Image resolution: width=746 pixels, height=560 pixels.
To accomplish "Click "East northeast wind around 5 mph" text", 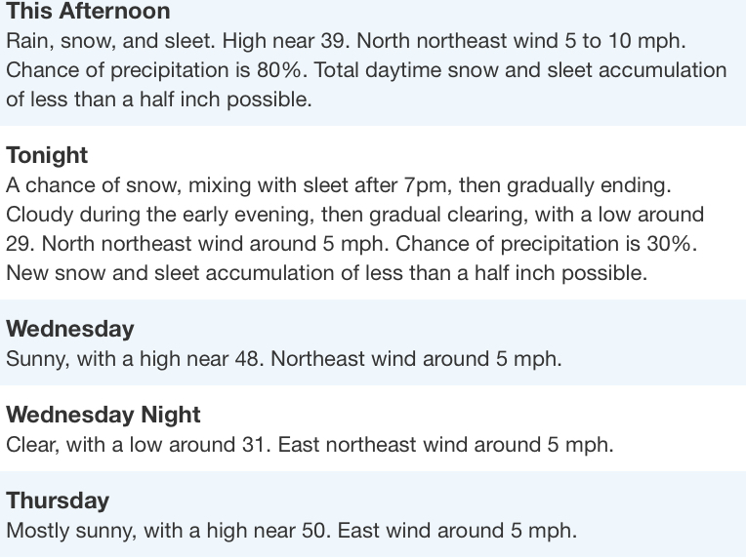I will (x=445, y=445).
